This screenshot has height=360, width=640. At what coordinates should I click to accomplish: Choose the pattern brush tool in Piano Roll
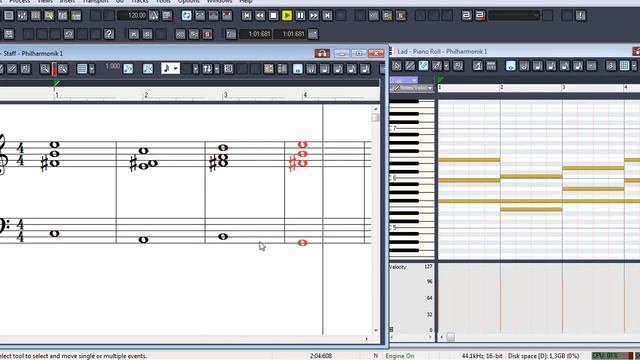(437, 66)
